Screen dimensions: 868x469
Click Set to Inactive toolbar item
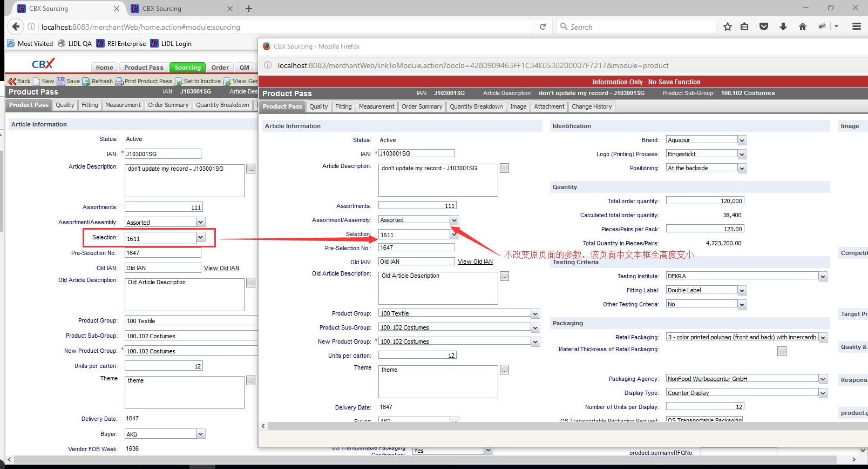[x=198, y=81]
